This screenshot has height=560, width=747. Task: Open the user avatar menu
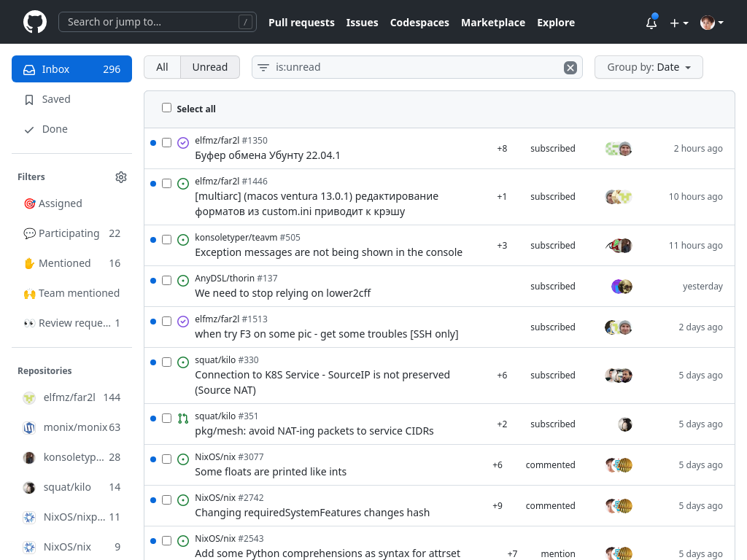(712, 23)
